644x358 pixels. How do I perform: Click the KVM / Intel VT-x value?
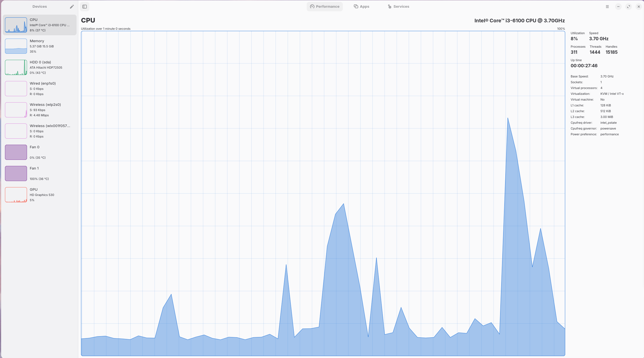[612, 94]
